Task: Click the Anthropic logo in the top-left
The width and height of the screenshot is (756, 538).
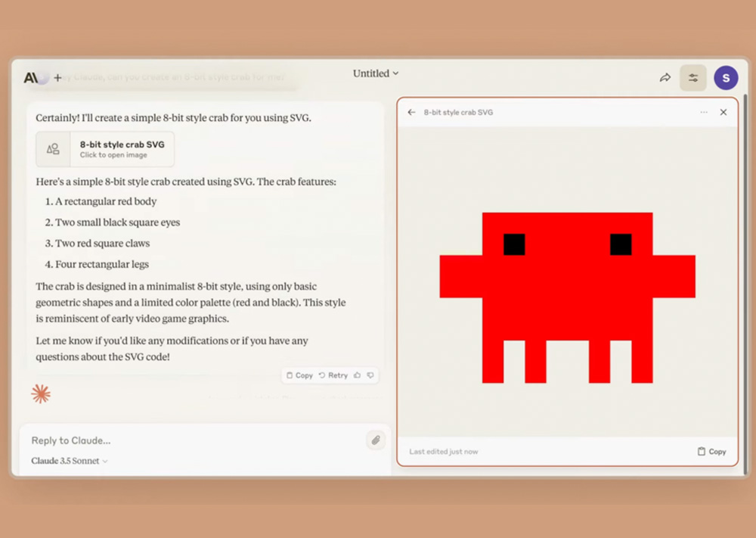Action: [31, 78]
